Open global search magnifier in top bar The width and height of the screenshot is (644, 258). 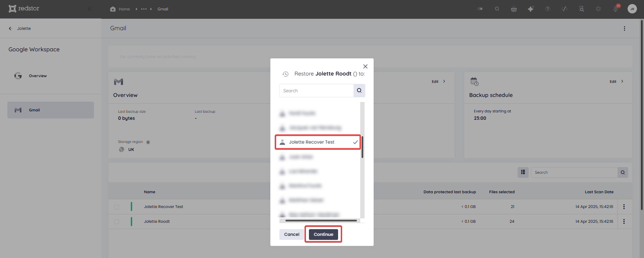pos(497,9)
